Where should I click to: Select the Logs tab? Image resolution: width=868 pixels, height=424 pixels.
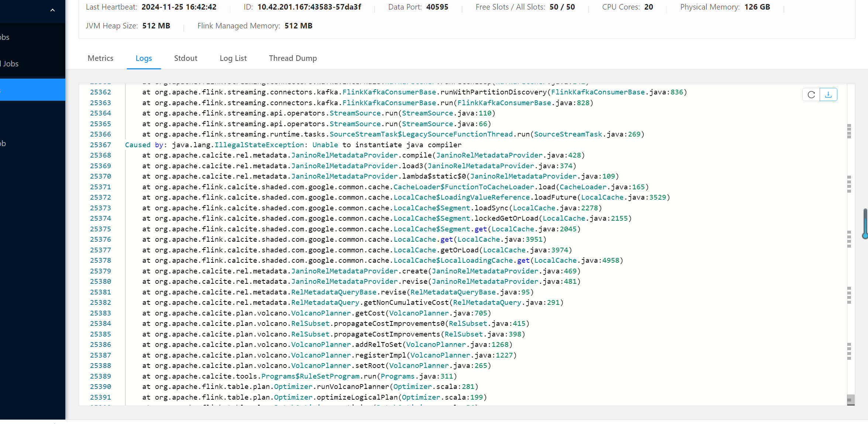coord(144,58)
